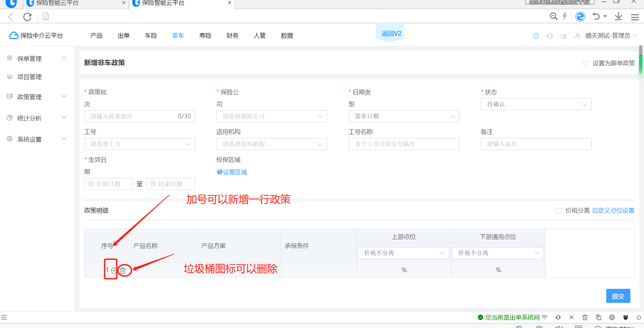Image resolution: width=644 pixels, height=328 pixels.
Task: Click the status bar copy icon
Action: click(x=598, y=317)
